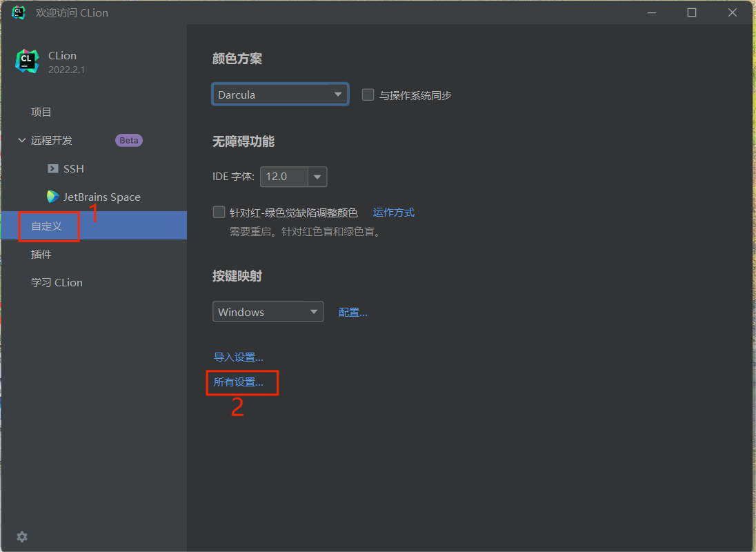Enable 与操作系统同步 checkbox
This screenshot has width=756, height=552.
368,95
